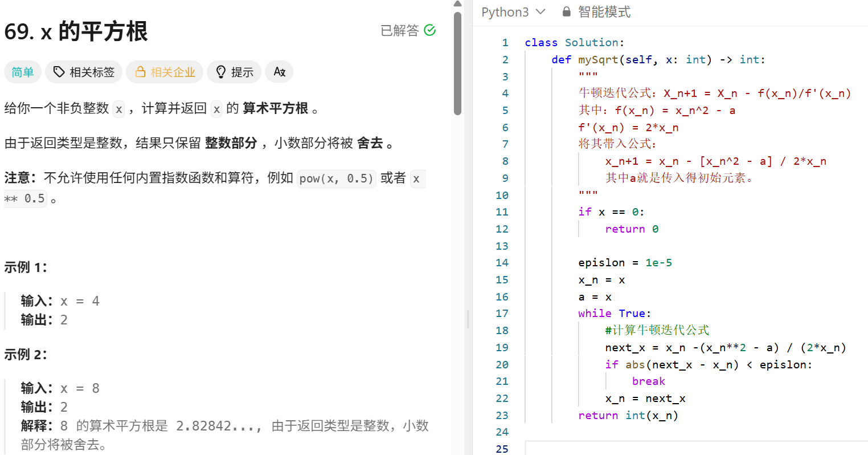Expand the Python3 selector chevron

pos(541,11)
